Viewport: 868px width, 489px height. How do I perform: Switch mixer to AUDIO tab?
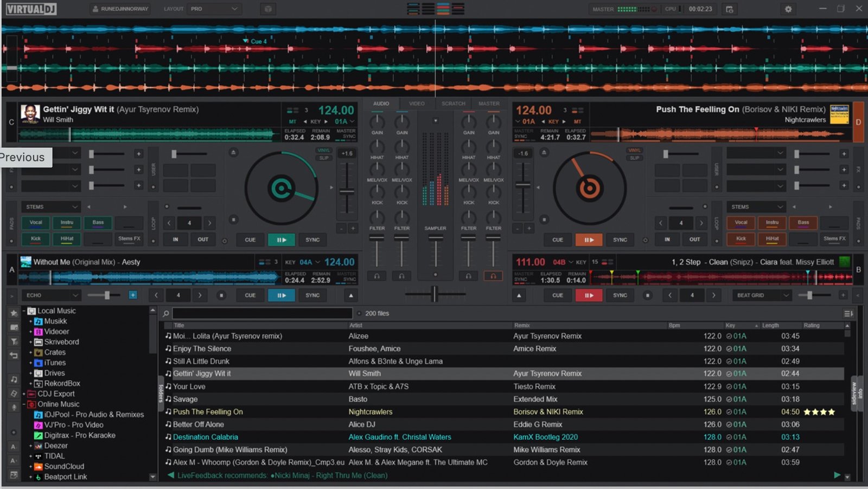pyautogui.click(x=381, y=104)
